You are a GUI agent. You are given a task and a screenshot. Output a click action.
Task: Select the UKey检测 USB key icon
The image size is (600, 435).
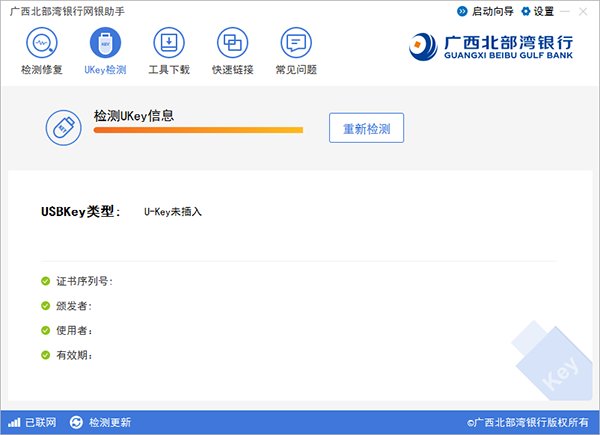[x=105, y=42]
